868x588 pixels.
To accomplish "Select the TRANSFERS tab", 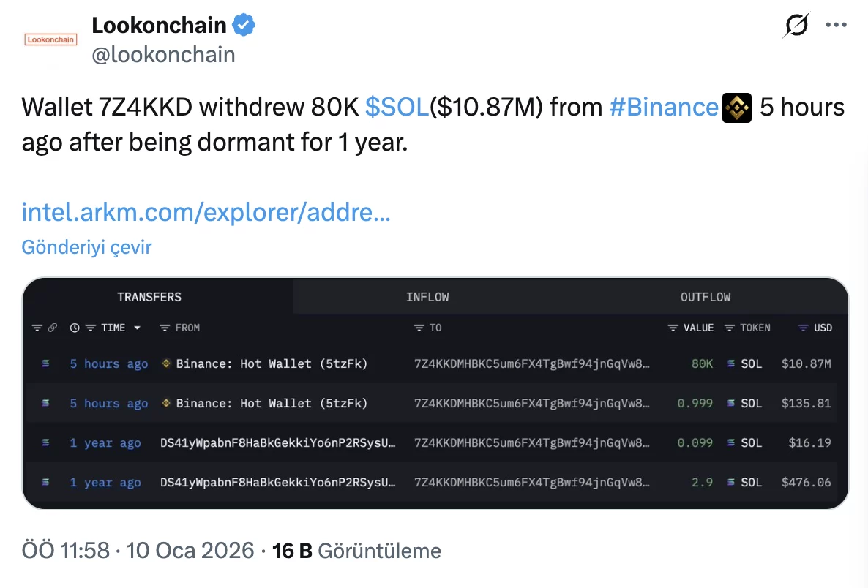I will [x=149, y=297].
